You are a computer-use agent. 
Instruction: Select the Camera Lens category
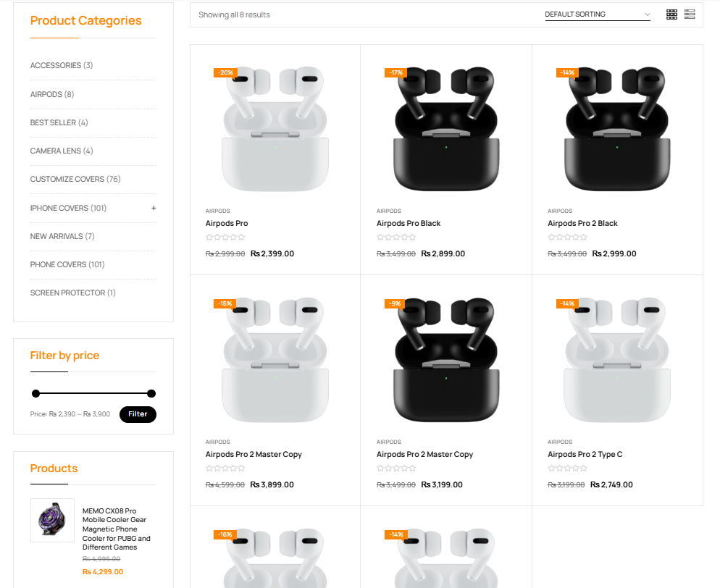click(62, 151)
